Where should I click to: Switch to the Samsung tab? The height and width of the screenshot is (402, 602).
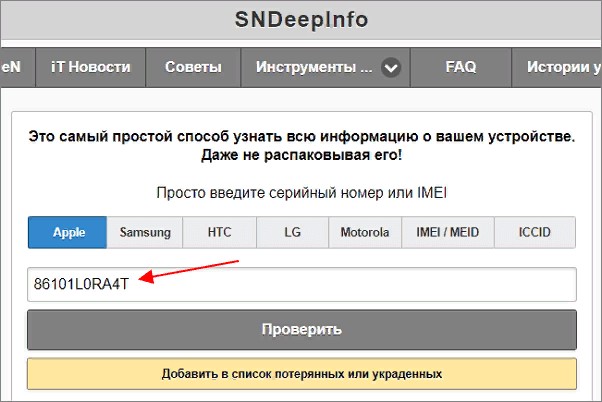145,232
